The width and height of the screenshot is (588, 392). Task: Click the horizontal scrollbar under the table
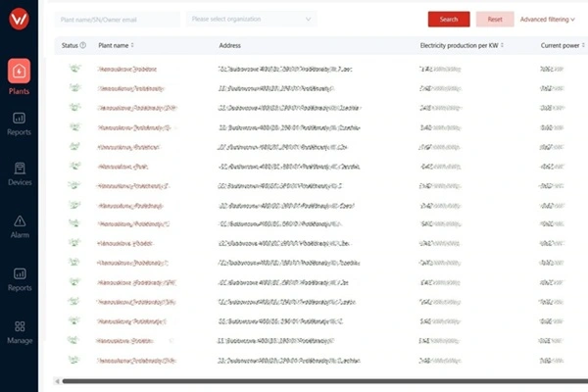(x=325, y=381)
